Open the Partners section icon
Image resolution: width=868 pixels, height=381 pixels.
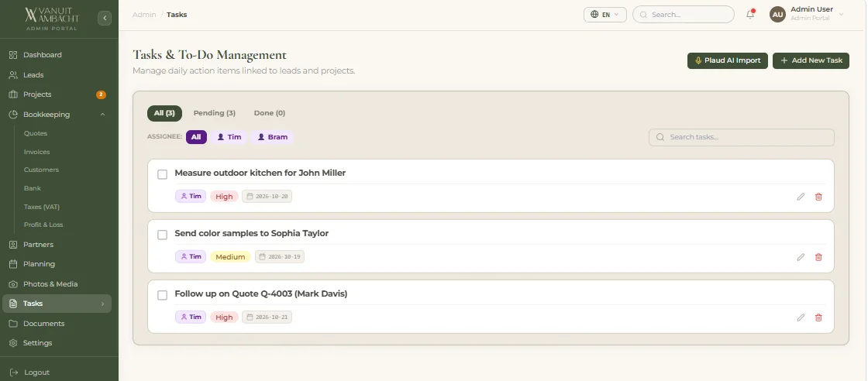click(13, 245)
